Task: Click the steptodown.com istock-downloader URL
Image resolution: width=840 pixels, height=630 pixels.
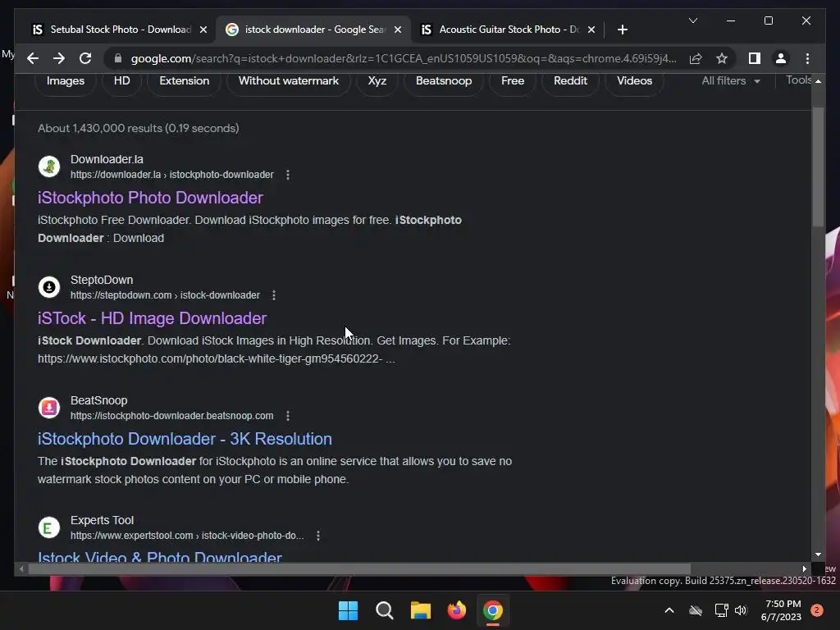Action: (x=165, y=295)
